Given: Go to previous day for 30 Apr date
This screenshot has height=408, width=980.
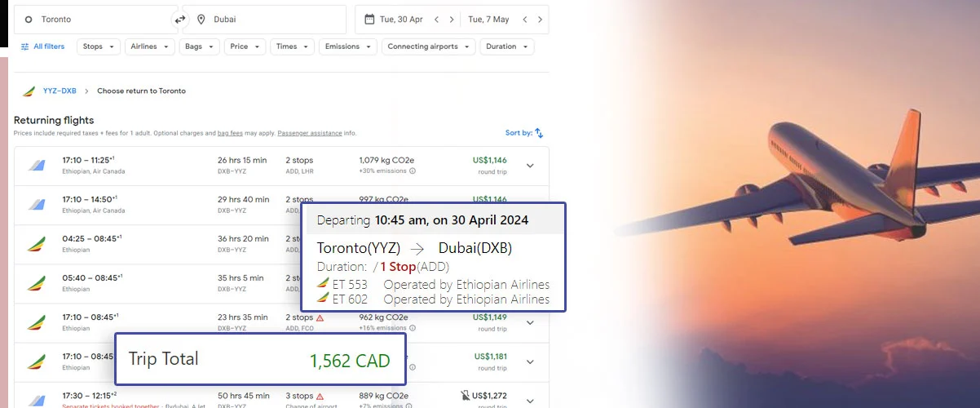Looking at the screenshot, I should [x=437, y=20].
